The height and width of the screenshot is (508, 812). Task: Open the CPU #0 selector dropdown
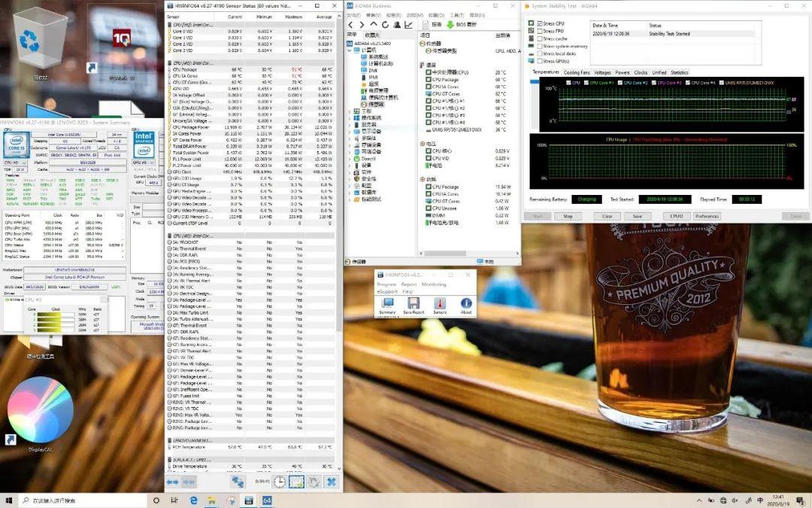17,162
